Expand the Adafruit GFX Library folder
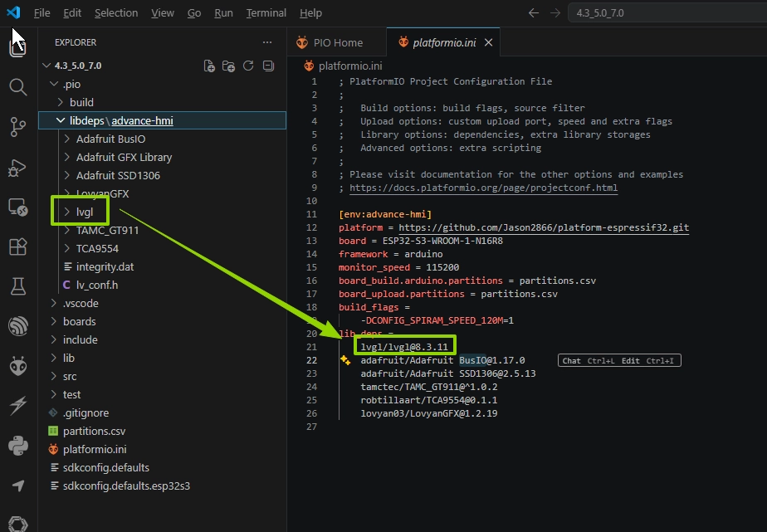 [x=161, y=157]
